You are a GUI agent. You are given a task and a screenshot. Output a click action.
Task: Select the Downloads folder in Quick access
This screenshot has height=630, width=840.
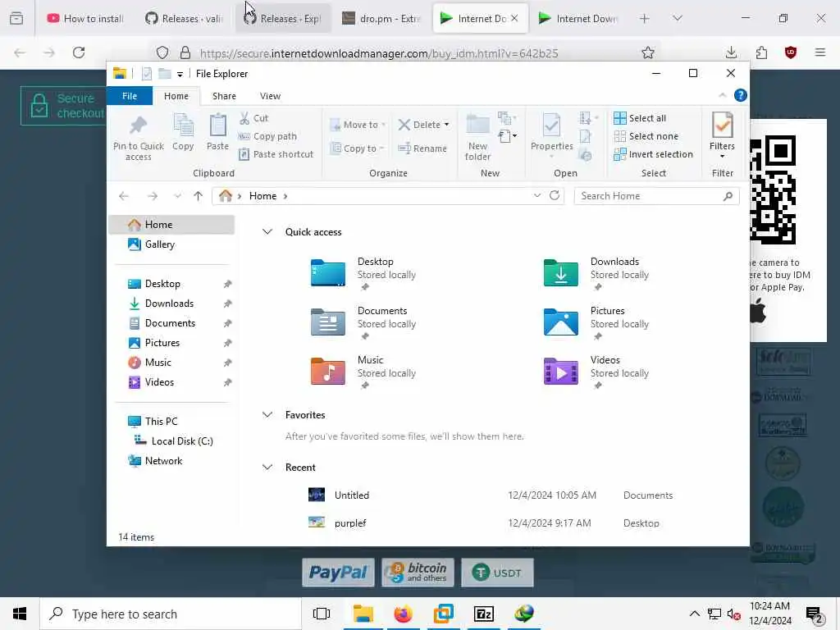coord(597,274)
